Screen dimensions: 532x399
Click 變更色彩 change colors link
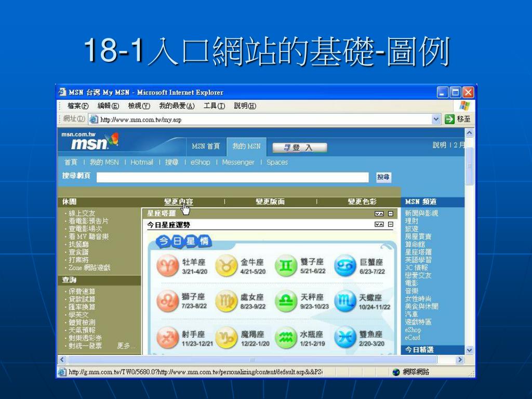point(362,202)
